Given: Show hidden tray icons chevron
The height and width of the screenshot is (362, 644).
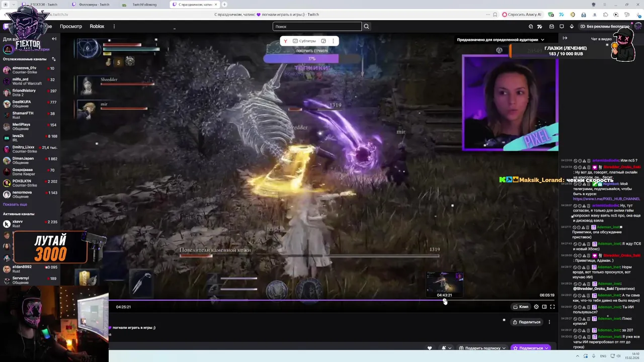Looking at the screenshot, I should point(578,356).
